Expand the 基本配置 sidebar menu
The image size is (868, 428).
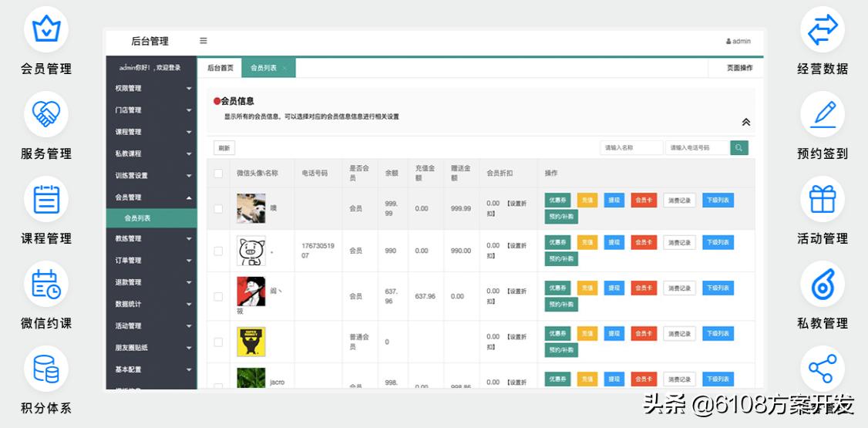click(x=151, y=369)
